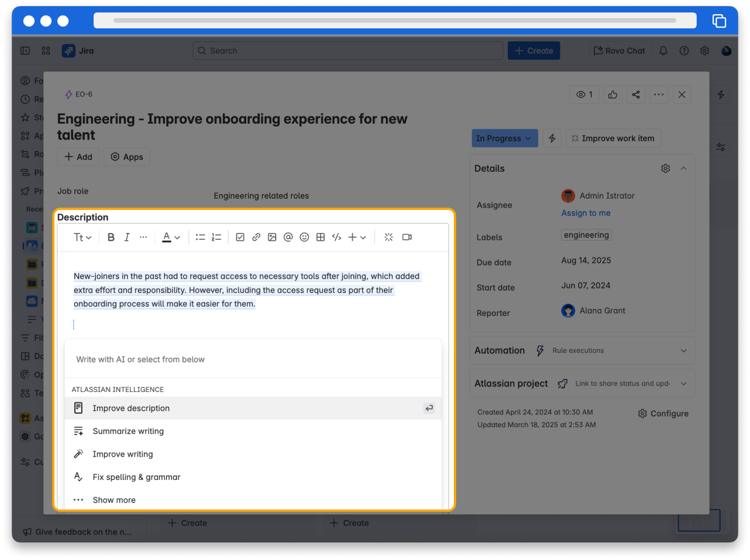Toggle the sidebar collapse icon
This screenshot has width=750, height=560.
pyautogui.click(x=25, y=50)
